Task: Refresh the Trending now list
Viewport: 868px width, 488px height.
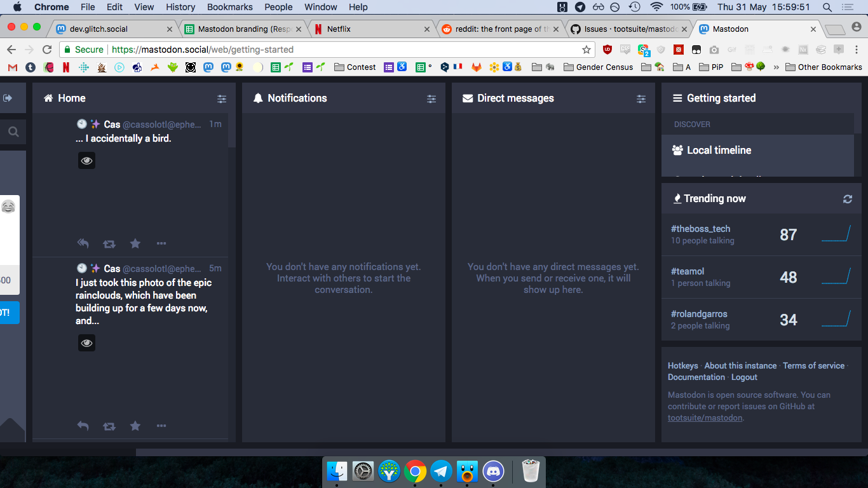Action: (847, 198)
